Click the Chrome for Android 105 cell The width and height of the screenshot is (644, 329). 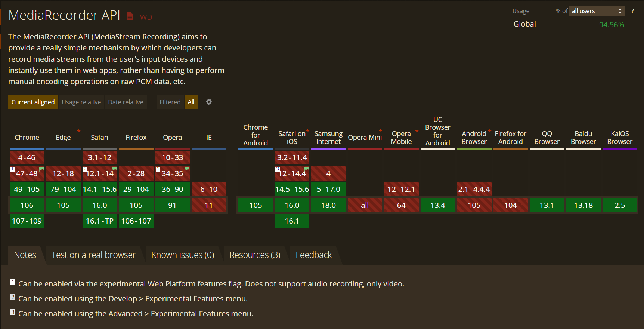pos(256,205)
